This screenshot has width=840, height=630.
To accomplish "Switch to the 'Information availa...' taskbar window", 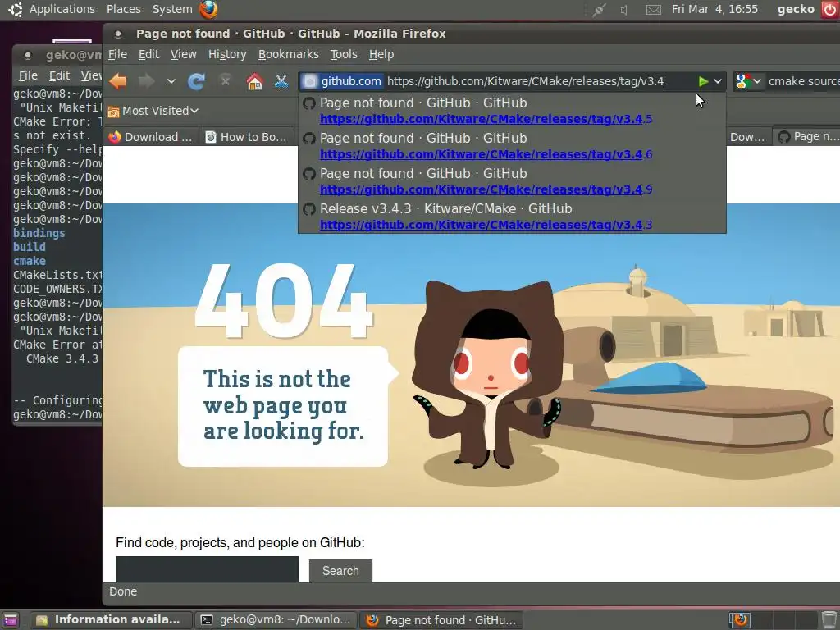I will click(111, 620).
